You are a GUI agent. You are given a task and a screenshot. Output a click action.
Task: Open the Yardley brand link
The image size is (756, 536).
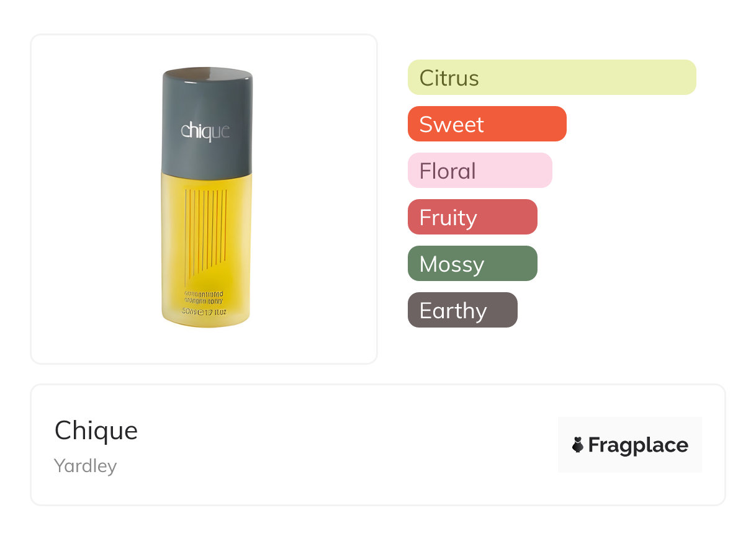pos(85,466)
